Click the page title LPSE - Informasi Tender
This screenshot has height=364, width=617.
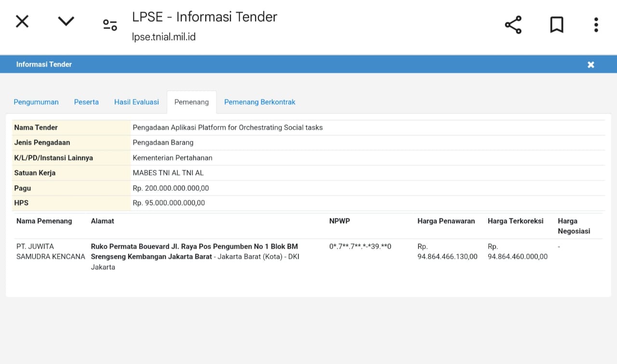[x=205, y=17]
